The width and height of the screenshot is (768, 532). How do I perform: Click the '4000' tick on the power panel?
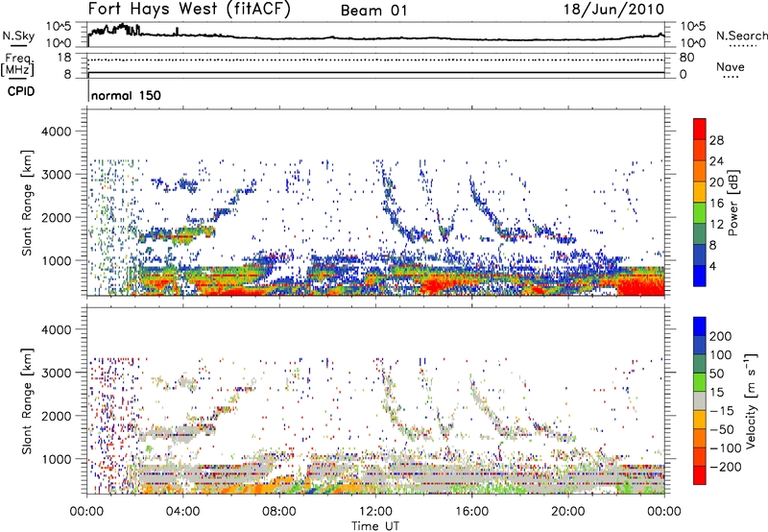[56, 132]
